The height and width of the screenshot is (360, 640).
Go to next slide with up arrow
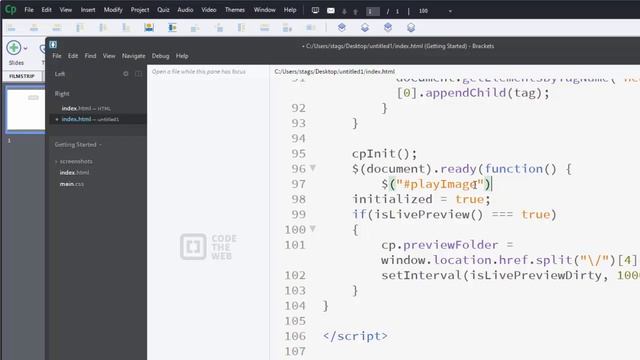click(x=356, y=11)
